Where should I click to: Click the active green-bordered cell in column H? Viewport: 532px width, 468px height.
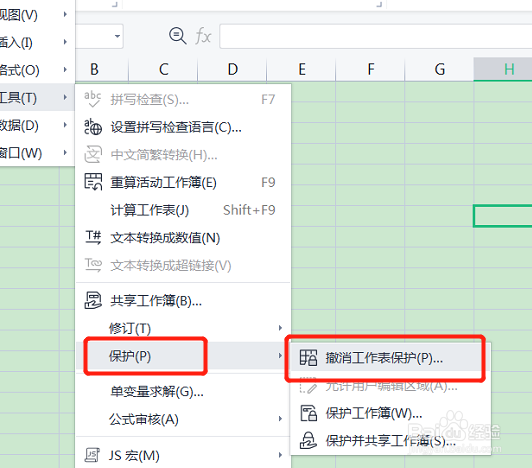tap(503, 216)
